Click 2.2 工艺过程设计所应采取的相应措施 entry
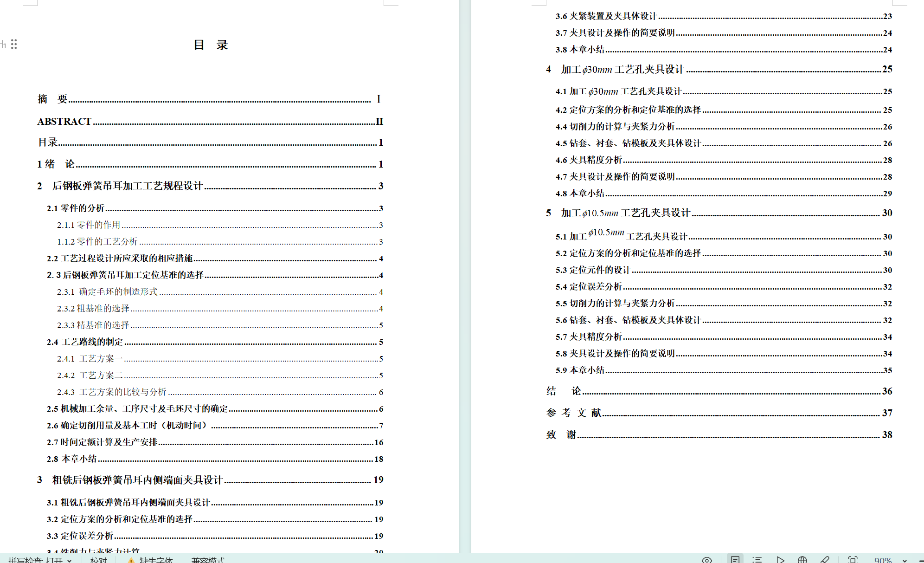924x563 pixels. click(215, 258)
